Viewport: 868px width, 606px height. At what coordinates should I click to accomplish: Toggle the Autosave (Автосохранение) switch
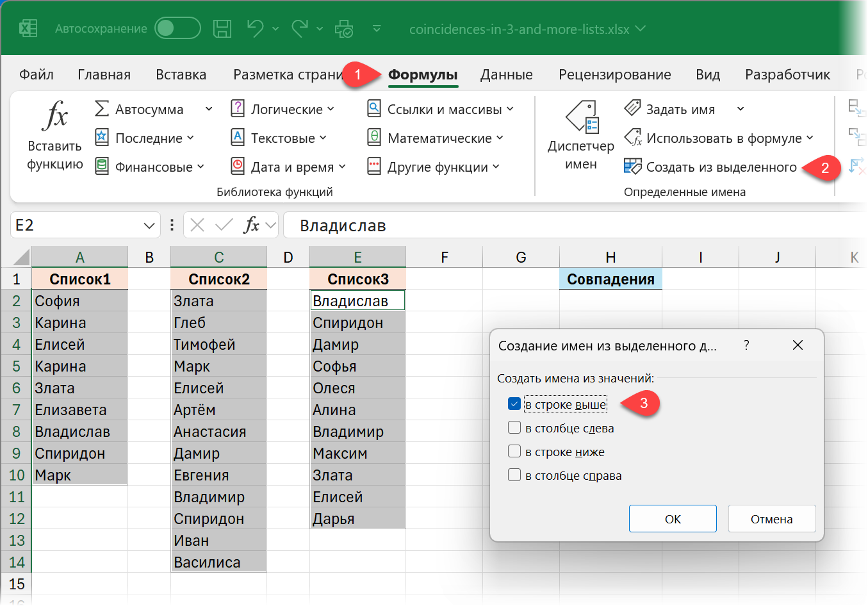coord(177,29)
